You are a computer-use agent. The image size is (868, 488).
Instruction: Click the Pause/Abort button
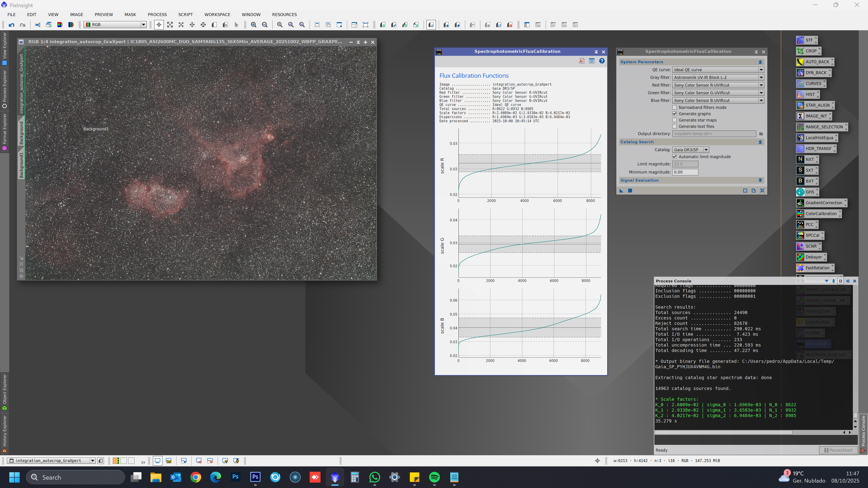(838, 450)
